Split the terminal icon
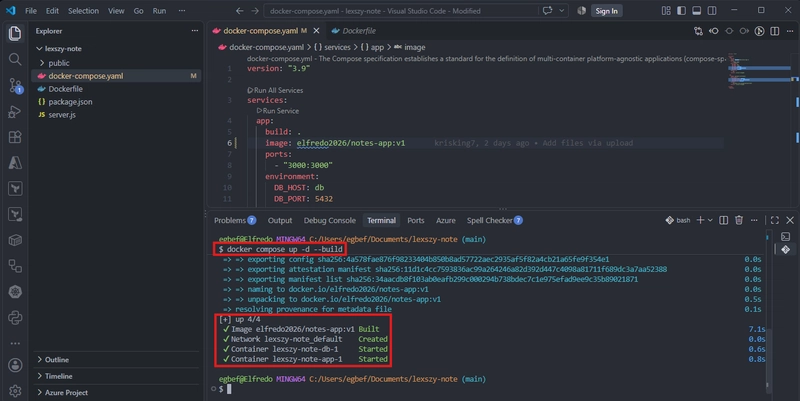Screen dimensions: 800x401 723,220
